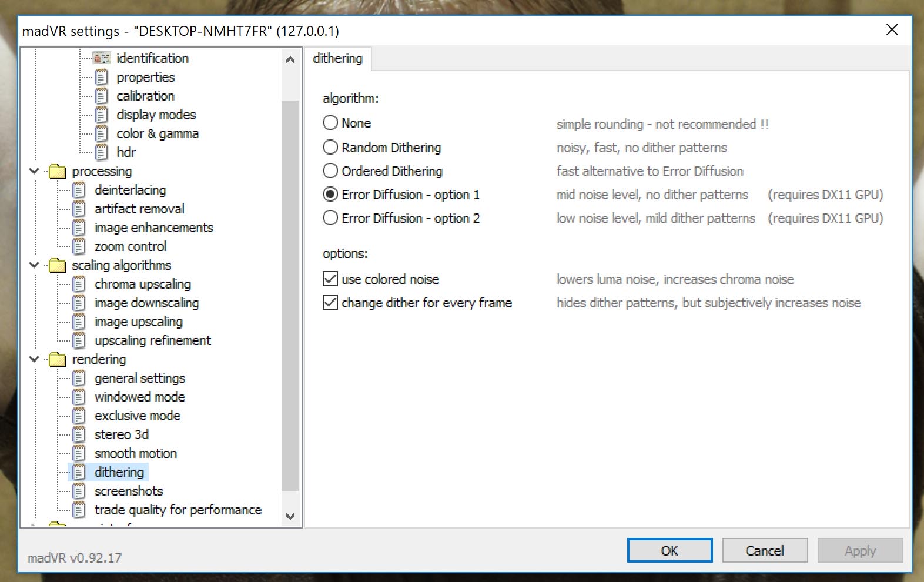The height and width of the screenshot is (582, 924).
Task: Click the identification page icon
Action: point(102,58)
